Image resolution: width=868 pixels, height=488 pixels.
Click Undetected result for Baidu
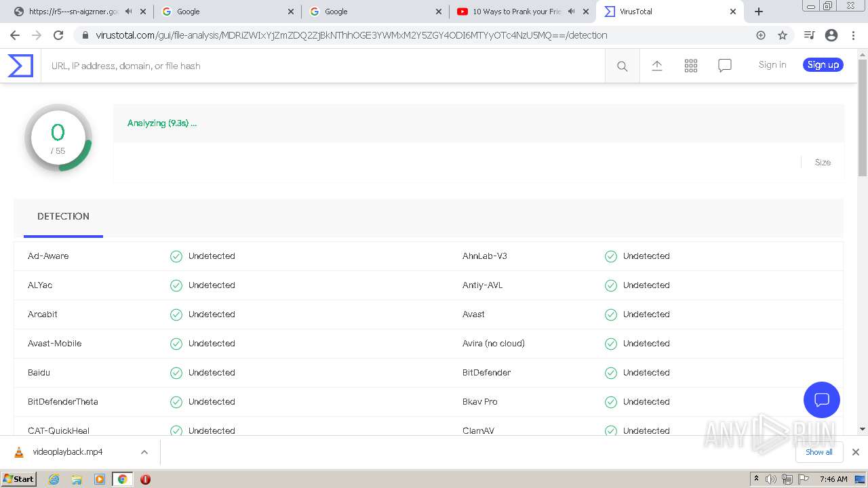coord(212,373)
